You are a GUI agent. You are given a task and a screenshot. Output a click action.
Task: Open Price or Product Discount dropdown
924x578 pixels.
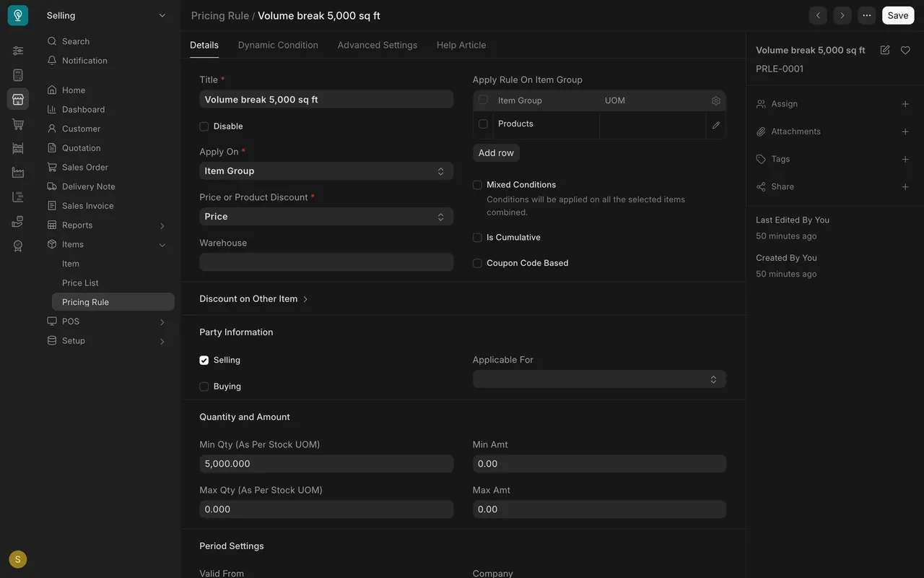[326, 217]
